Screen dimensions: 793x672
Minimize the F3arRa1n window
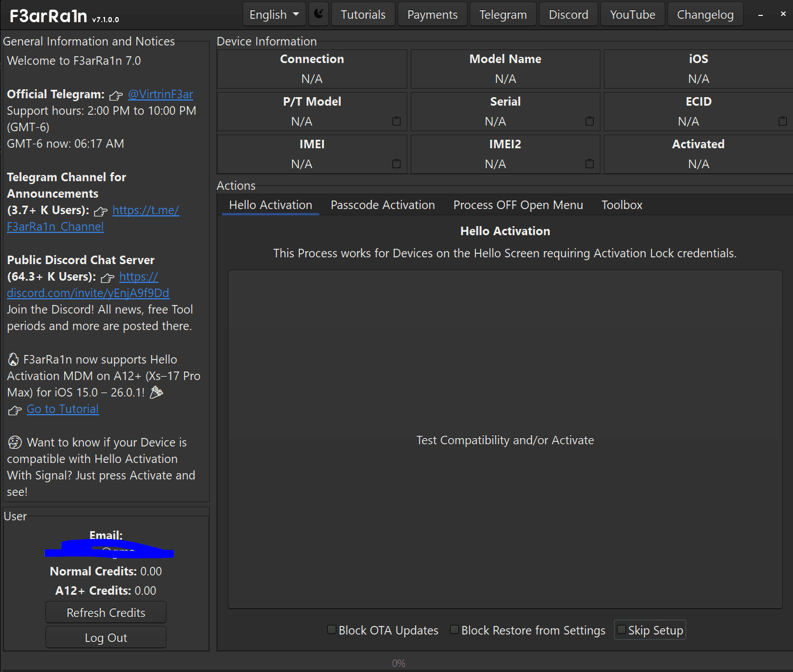click(760, 14)
